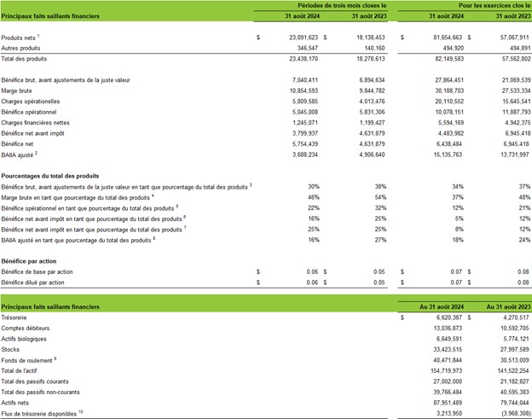Click 'Périodes de trois mois closes le' header
Image resolution: width=532 pixels, height=419 pixels.
coord(342,5)
